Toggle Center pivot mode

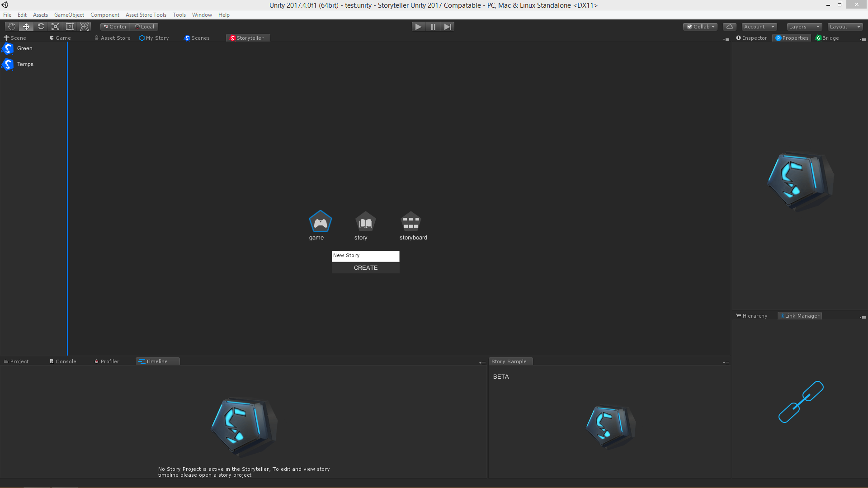(x=115, y=27)
